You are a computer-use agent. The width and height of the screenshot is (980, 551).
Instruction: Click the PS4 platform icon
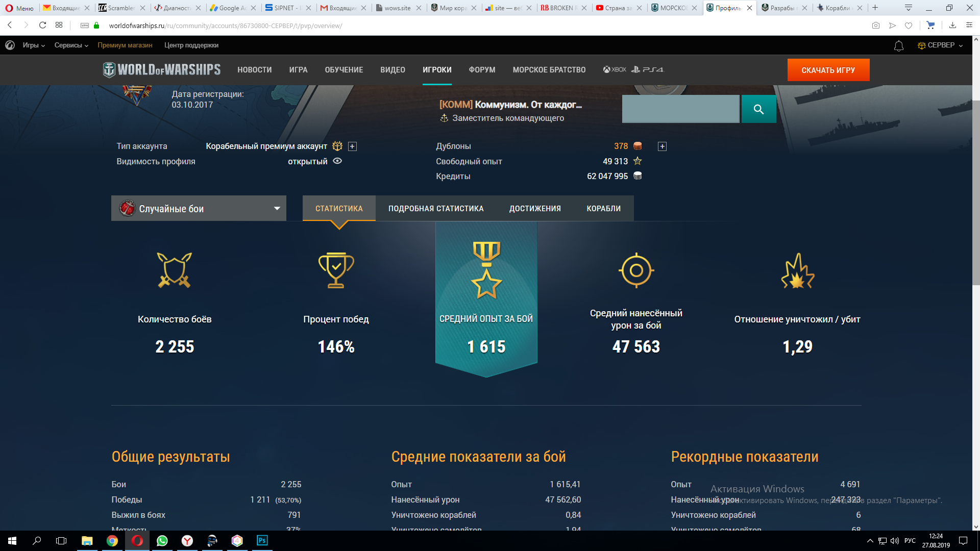pyautogui.click(x=647, y=70)
